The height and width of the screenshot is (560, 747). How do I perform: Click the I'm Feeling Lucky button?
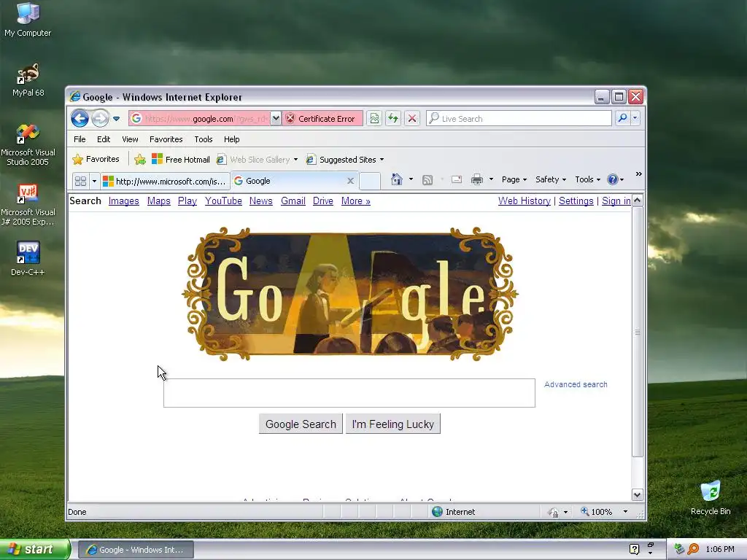(x=393, y=424)
